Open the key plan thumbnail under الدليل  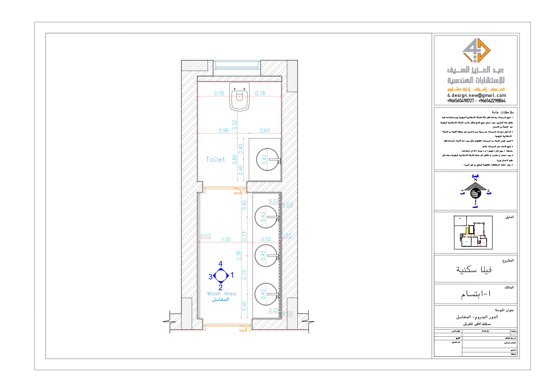click(473, 232)
